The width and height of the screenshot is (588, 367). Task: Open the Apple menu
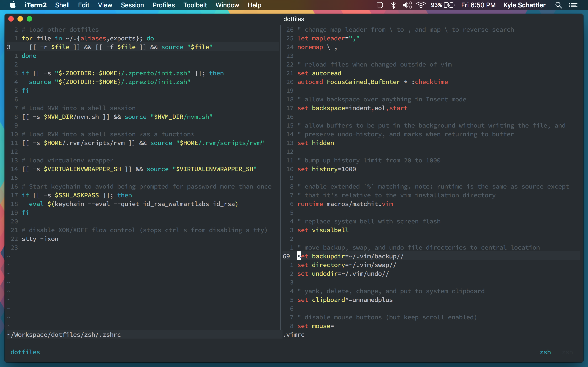pos(13,5)
